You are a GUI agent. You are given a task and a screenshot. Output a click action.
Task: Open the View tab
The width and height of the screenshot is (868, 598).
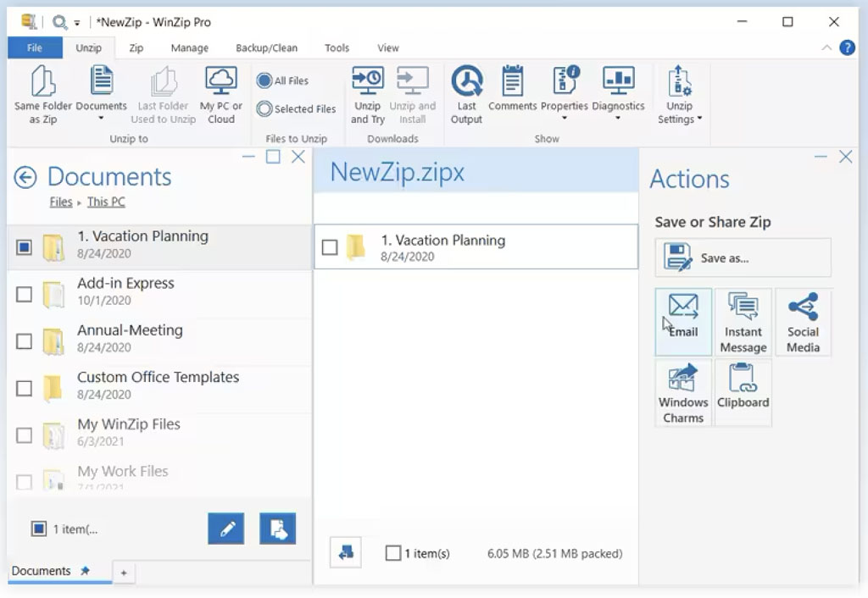387,48
